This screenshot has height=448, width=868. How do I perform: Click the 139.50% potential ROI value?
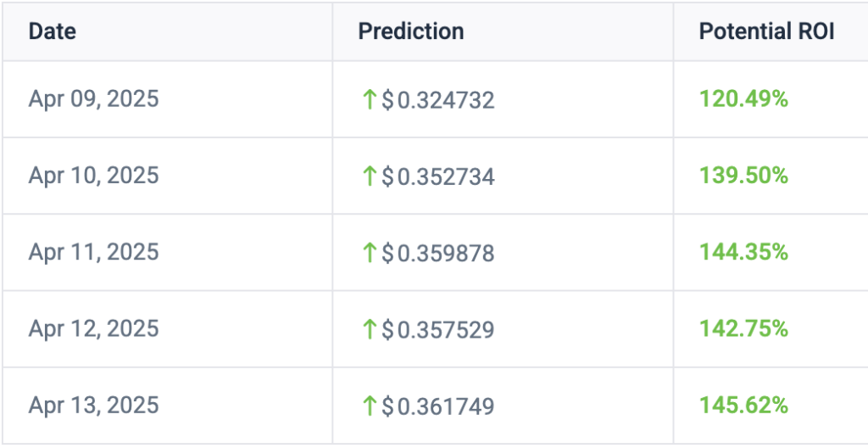[x=743, y=176]
